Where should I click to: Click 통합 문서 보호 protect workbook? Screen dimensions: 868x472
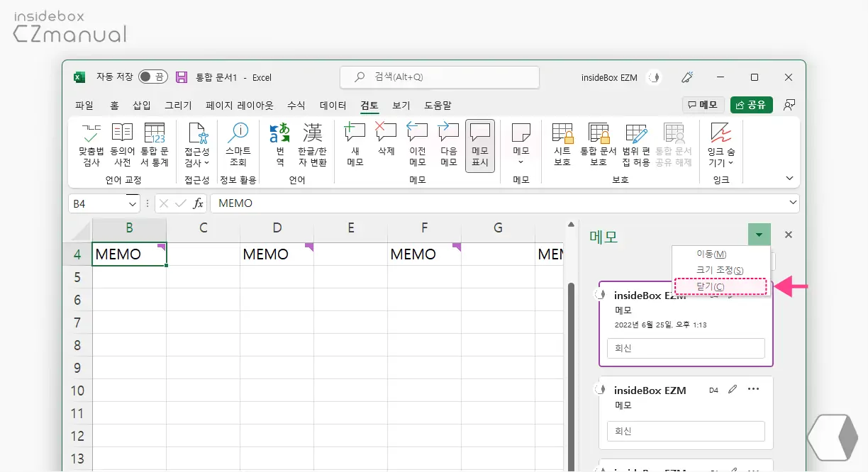click(x=599, y=145)
